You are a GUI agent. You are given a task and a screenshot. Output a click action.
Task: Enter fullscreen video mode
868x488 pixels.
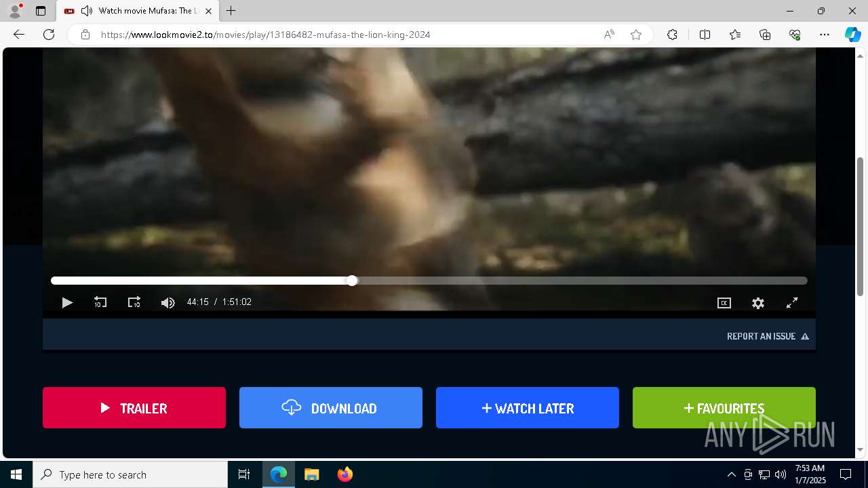[x=792, y=303]
